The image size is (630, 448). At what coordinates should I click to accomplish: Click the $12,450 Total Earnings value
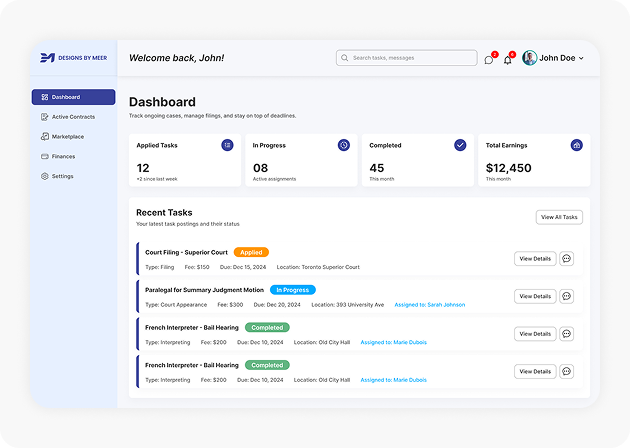pos(508,168)
